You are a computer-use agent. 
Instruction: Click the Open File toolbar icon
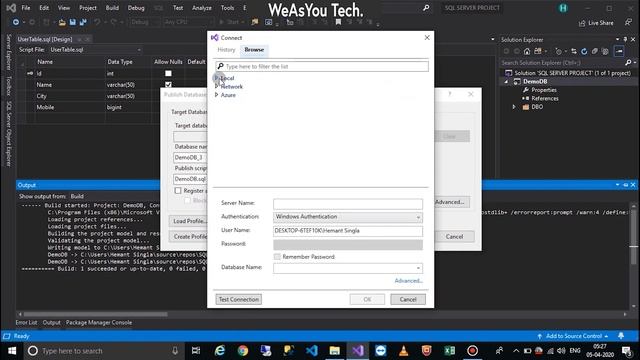click(62, 22)
